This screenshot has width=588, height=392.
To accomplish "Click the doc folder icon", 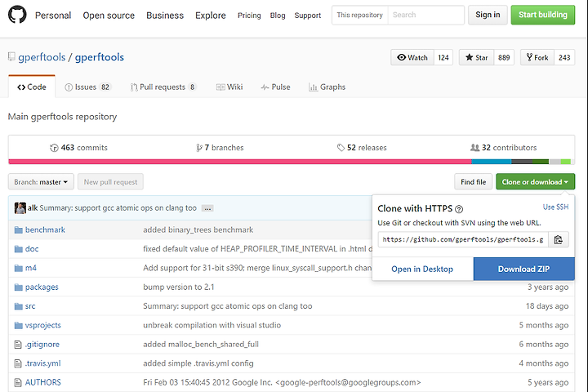I will click(18, 249).
